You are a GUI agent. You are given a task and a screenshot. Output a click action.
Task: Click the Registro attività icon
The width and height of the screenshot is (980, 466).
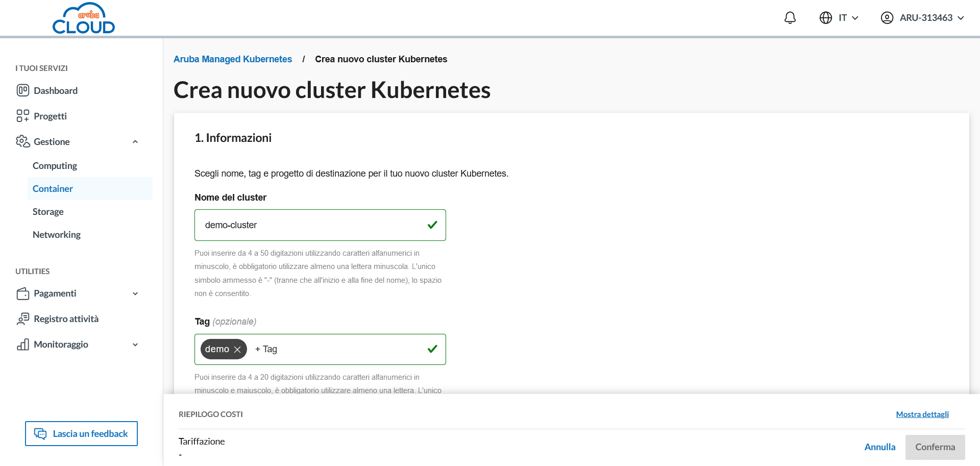23,319
